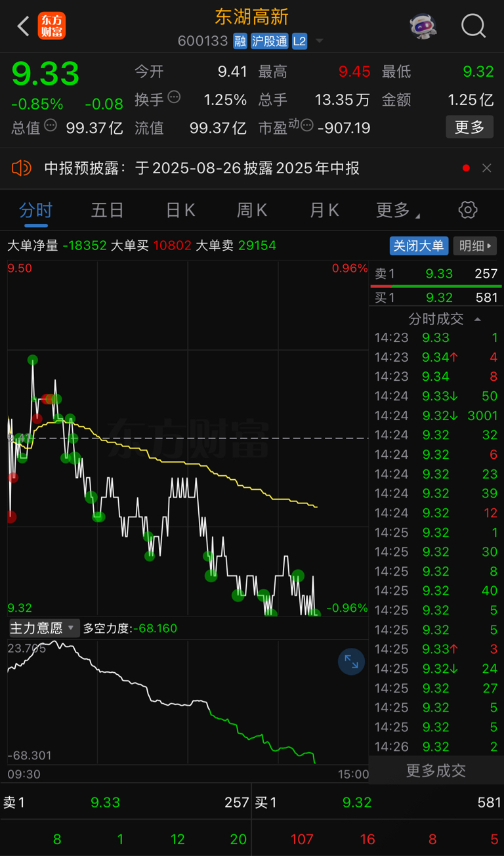
Task: Tap the buy/sell ratio bar under 卖1
Action: 436,286
